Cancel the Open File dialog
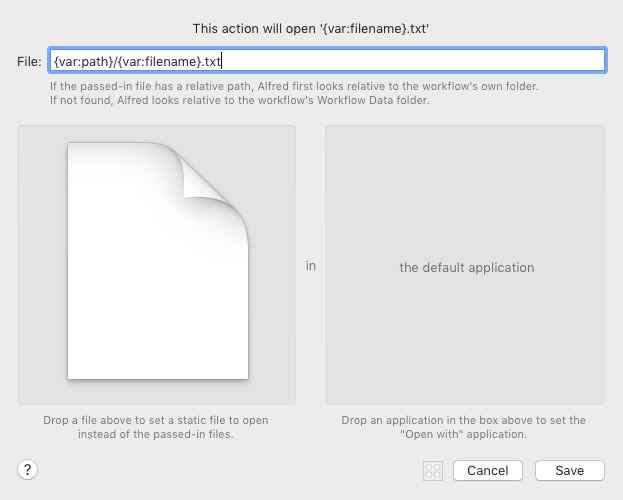Screen dimensions: 623x500 click(x=488, y=471)
